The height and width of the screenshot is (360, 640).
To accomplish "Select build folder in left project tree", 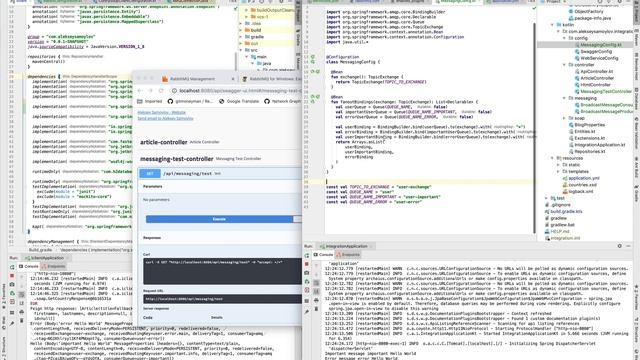I will (256, 30).
